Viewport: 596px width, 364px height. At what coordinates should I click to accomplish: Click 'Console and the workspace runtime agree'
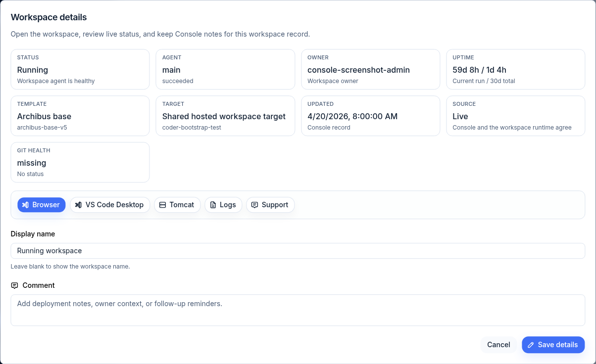point(512,128)
